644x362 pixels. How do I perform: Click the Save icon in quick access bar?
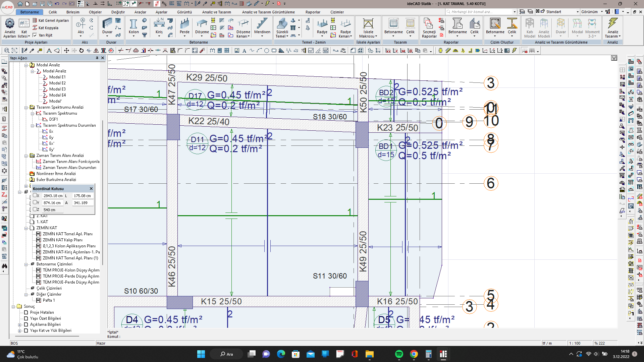point(42,4)
